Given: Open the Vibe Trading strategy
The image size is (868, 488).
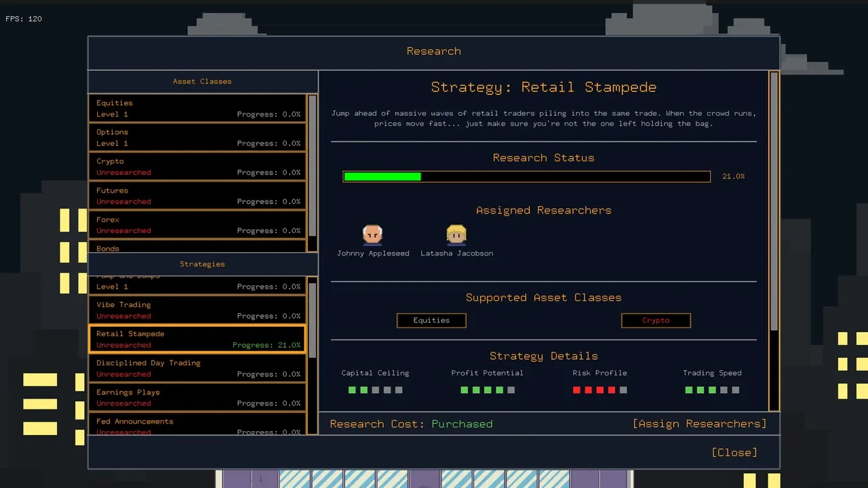Looking at the screenshot, I should tap(197, 310).
